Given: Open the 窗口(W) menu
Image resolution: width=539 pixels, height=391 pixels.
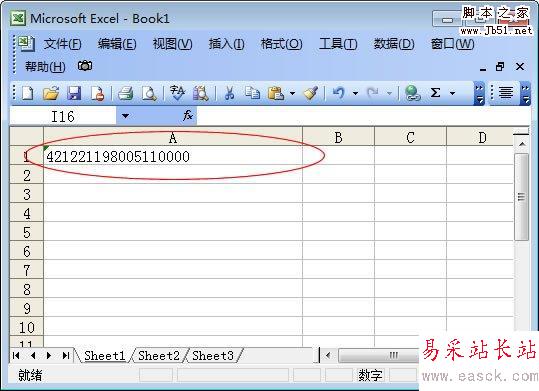Looking at the screenshot, I should (x=452, y=44).
